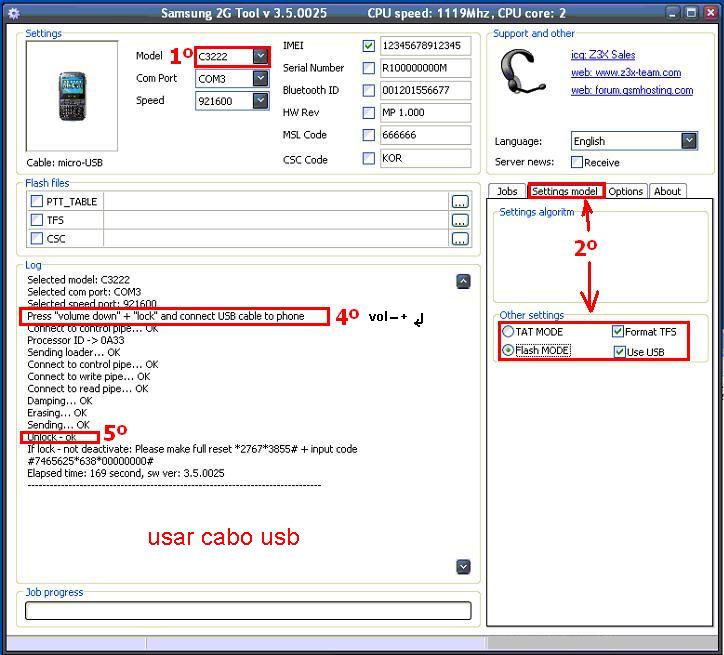Viewport: 724px width, 655px height.
Task: Click the Job progress bar
Action: 248,610
